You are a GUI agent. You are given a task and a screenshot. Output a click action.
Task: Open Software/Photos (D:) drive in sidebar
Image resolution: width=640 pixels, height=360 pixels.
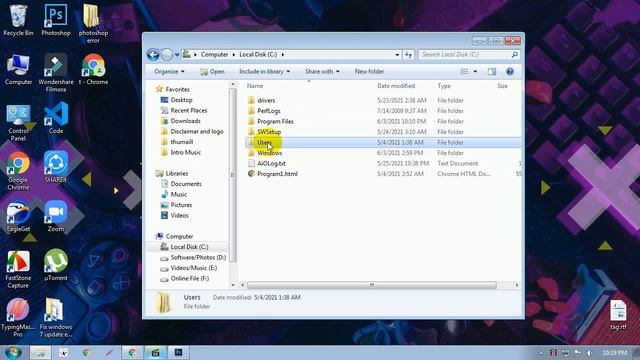coord(198,258)
